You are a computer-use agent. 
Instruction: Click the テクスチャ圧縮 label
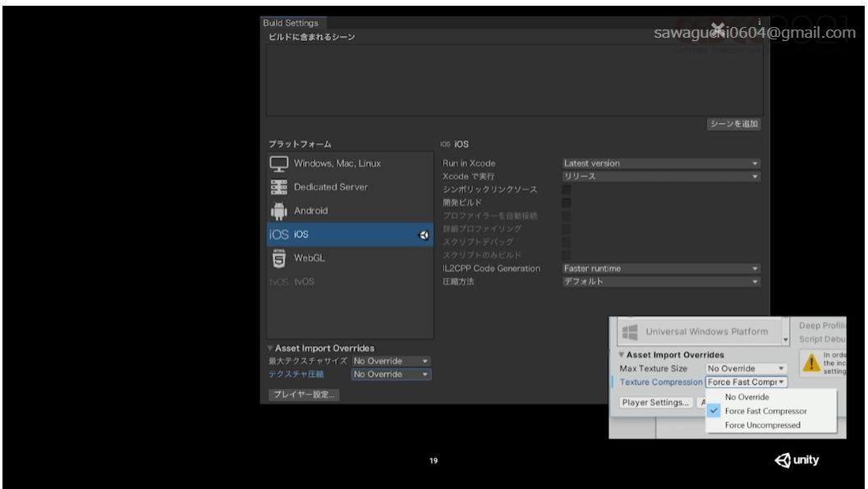pyautogui.click(x=296, y=374)
